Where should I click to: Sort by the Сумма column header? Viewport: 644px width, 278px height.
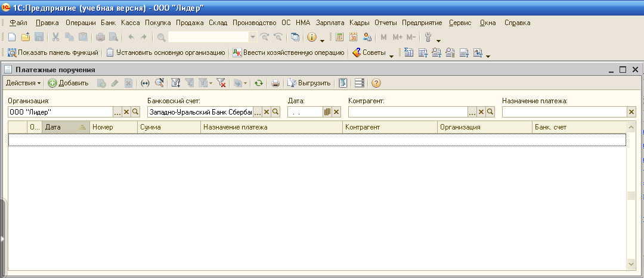tap(169, 127)
